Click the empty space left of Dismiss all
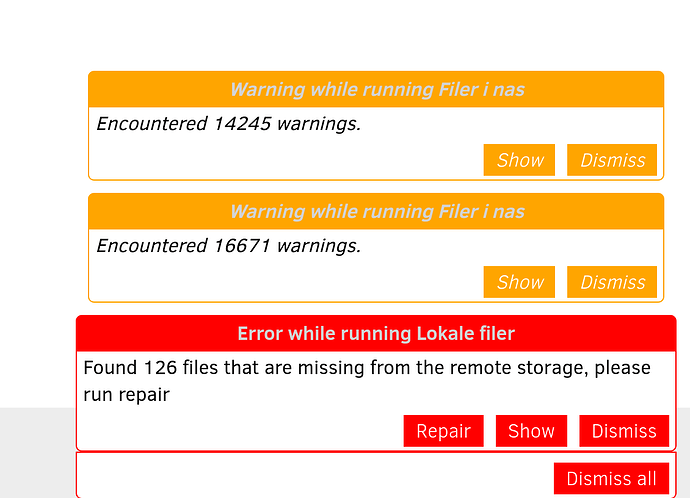The image size is (690, 498). (310, 478)
